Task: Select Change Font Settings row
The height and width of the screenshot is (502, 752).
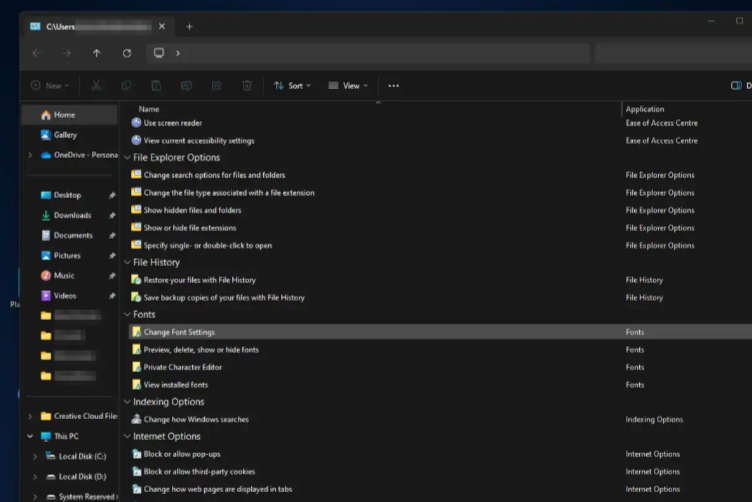Action: coord(440,332)
